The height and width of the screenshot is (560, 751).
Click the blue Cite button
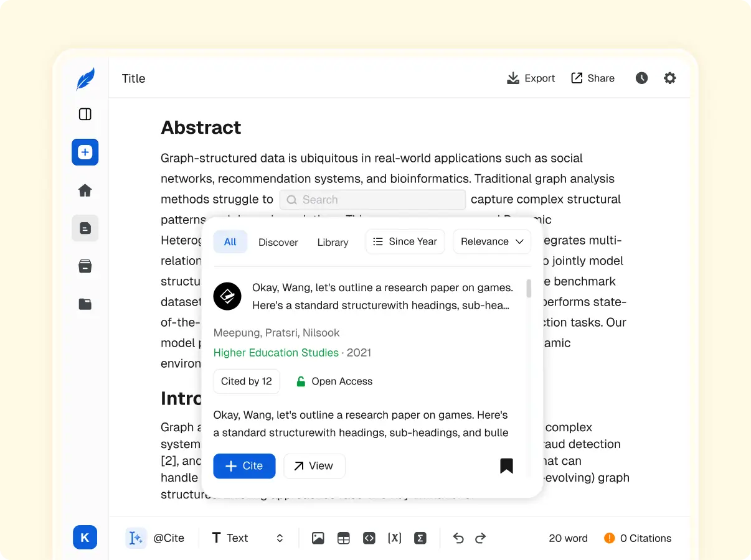244,466
